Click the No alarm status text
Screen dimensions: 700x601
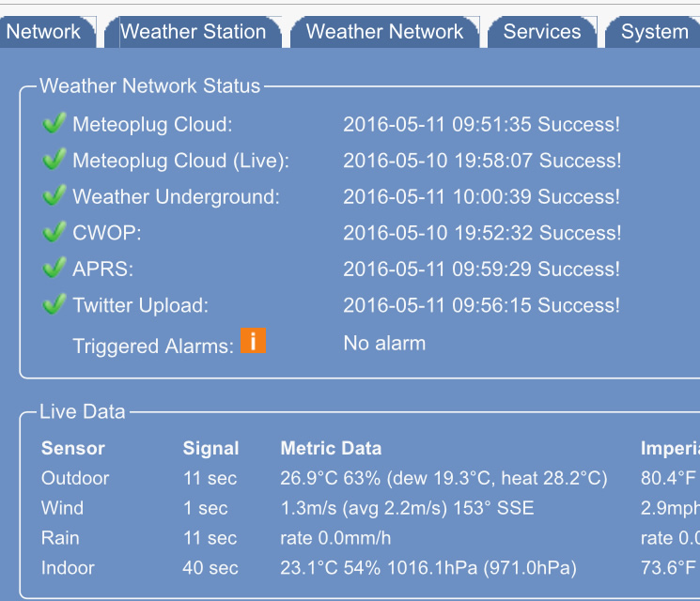(x=384, y=344)
